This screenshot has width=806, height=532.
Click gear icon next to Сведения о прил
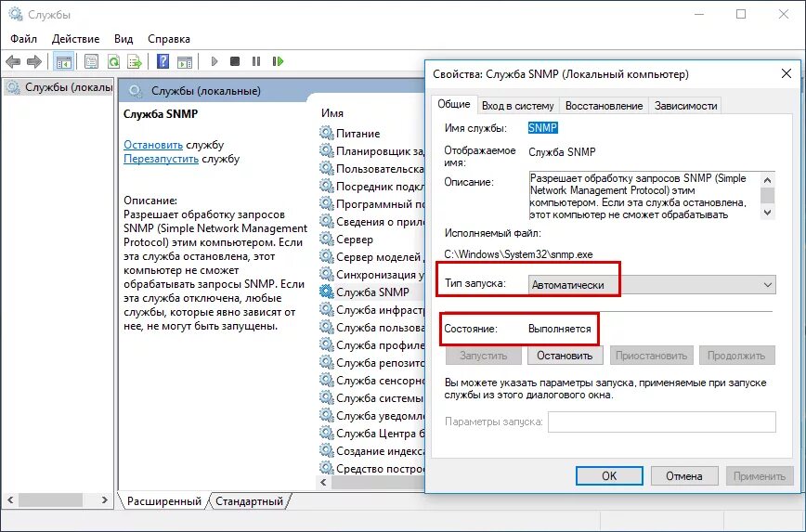(327, 222)
